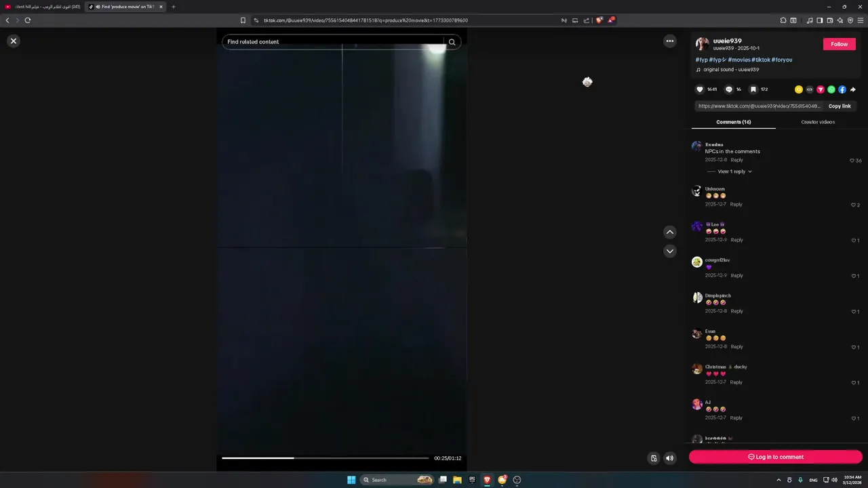Click the yellow repost icon
This screenshot has width=868, height=488.
click(x=799, y=89)
